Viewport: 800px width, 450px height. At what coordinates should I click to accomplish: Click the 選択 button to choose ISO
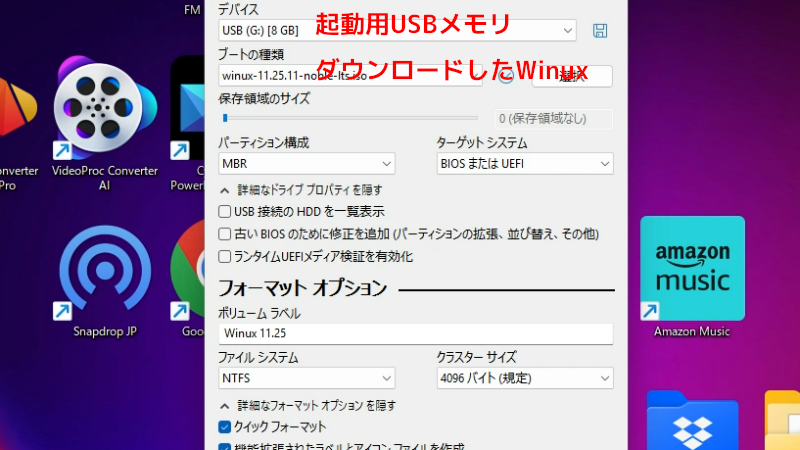tap(572, 76)
